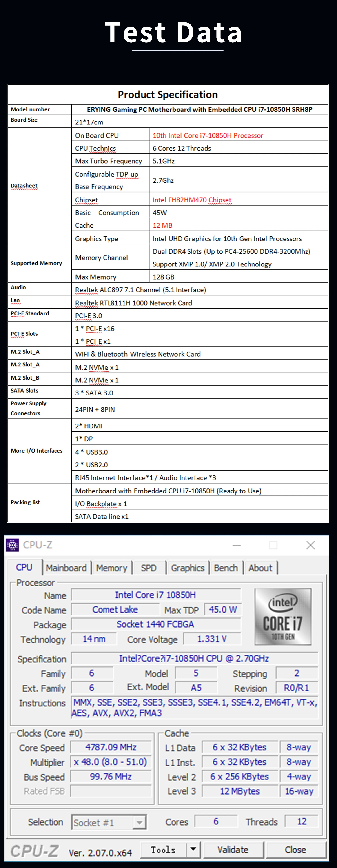Image resolution: width=337 pixels, height=868 pixels.
Task: Expand the Tools dropdown arrow
Action: [x=193, y=849]
